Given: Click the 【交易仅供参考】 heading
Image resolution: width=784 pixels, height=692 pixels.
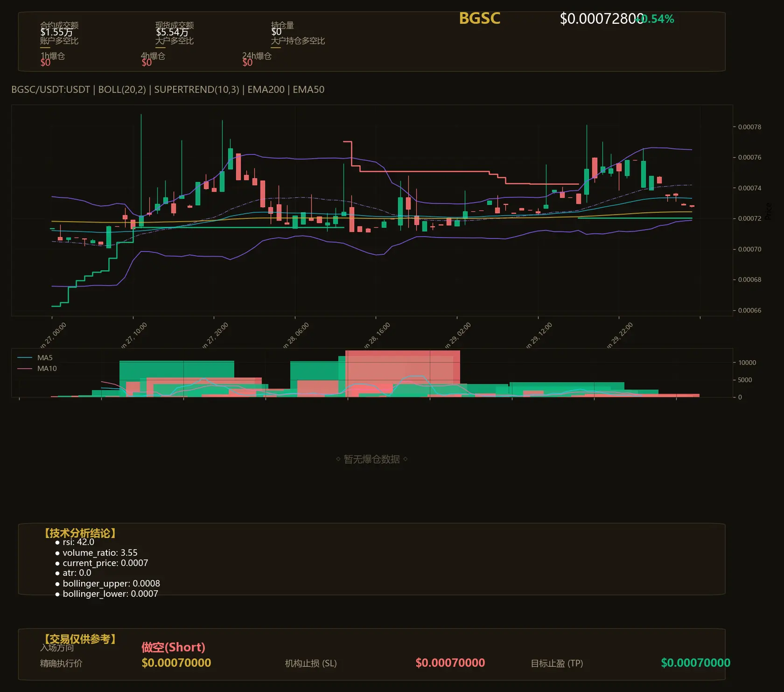Looking at the screenshot, I should [x=80, y=639].
